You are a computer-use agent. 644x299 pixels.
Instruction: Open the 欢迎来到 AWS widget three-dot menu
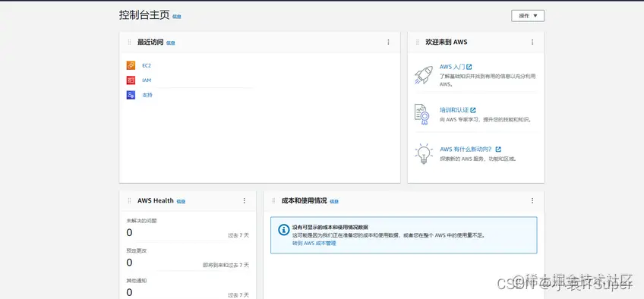coord(532,42)
